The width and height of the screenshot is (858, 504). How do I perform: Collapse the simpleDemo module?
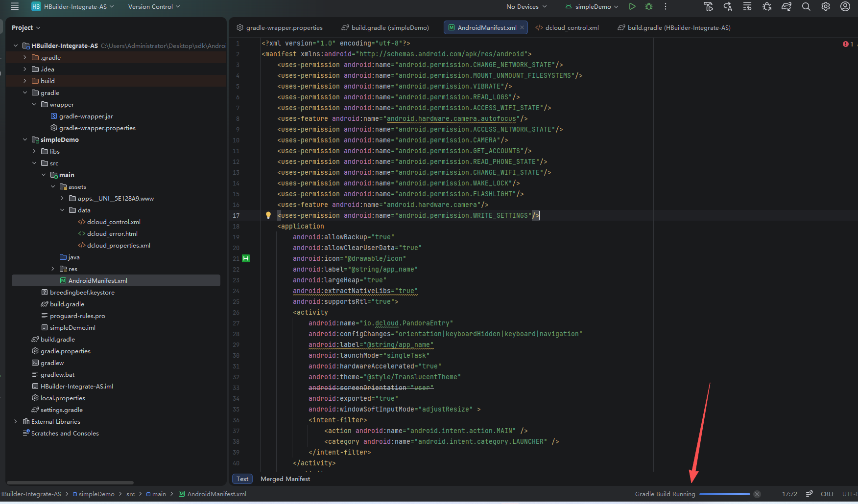(x=25, y=139)
